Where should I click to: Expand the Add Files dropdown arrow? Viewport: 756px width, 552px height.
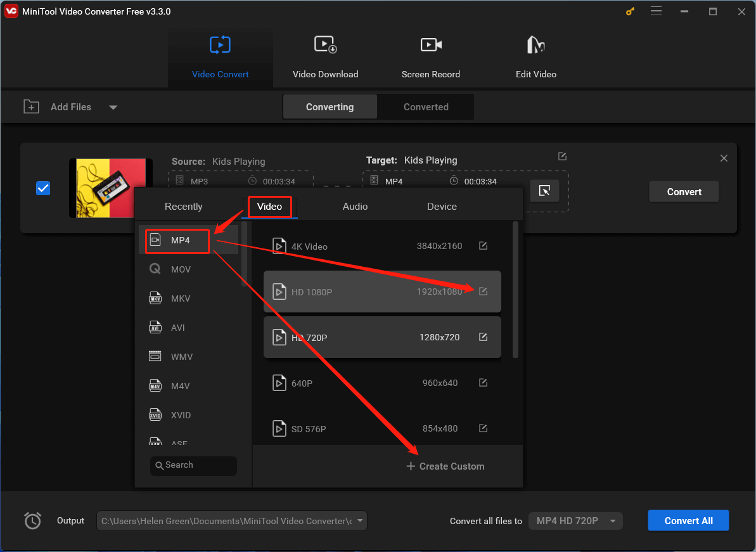(x=113, y=107)
